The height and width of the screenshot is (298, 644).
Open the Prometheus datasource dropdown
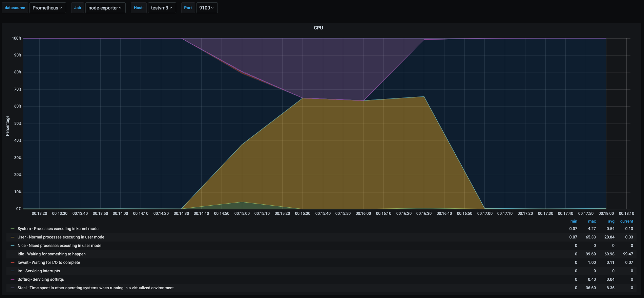tap(47, 8)
